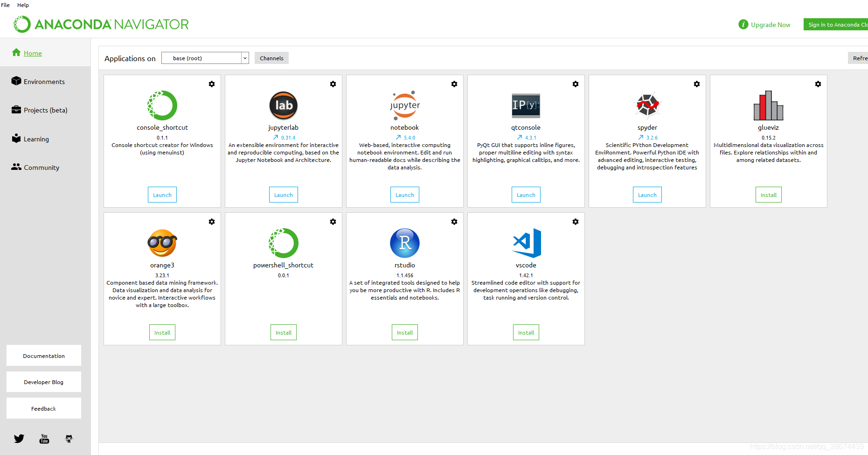The image size is (868, 455).
Task: Switch to the Environments tab
Action: pos(45,81)
